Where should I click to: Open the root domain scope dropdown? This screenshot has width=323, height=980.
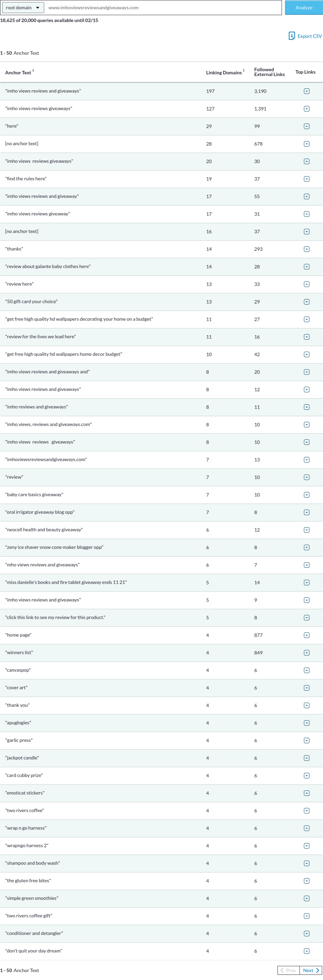click(x=23, y=8)
